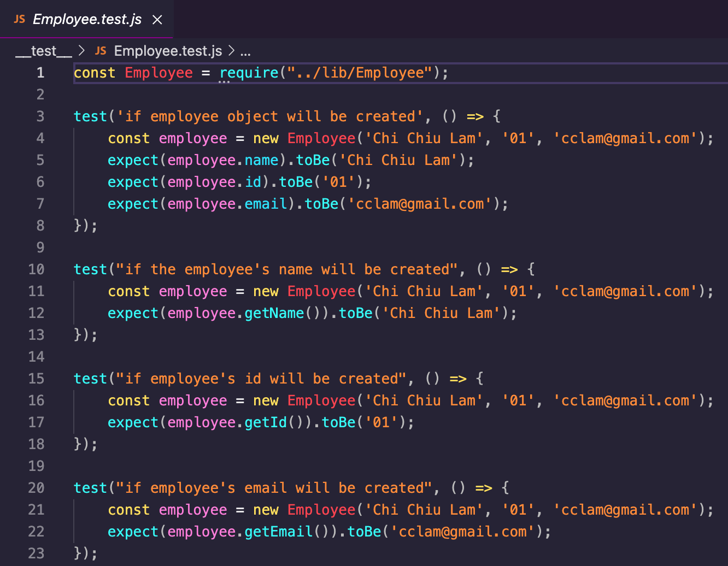Click 'expect' at the start of line 12

point(133,313)
